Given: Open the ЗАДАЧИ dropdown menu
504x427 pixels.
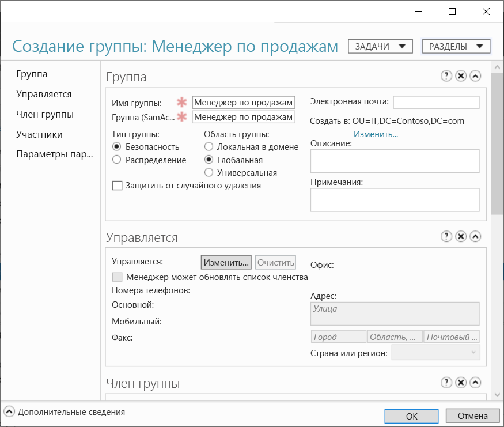Looking at the screenshot, I should click(380, 46).
